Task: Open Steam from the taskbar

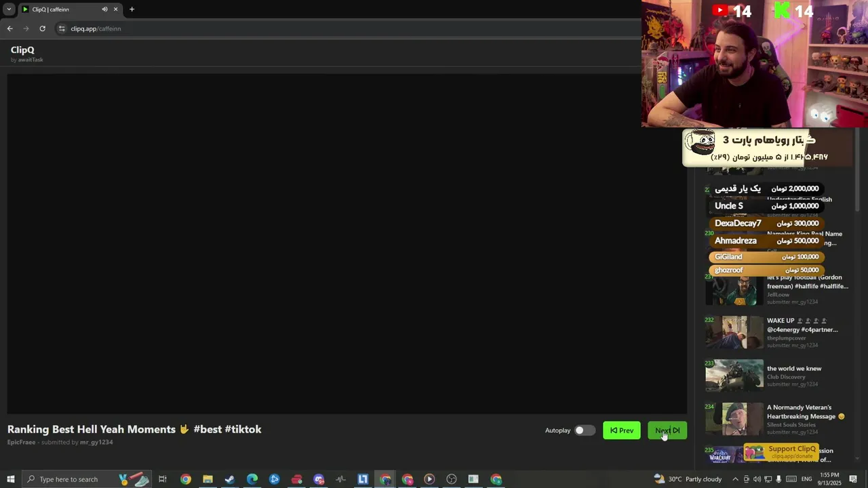Action: tap(230, 479)
